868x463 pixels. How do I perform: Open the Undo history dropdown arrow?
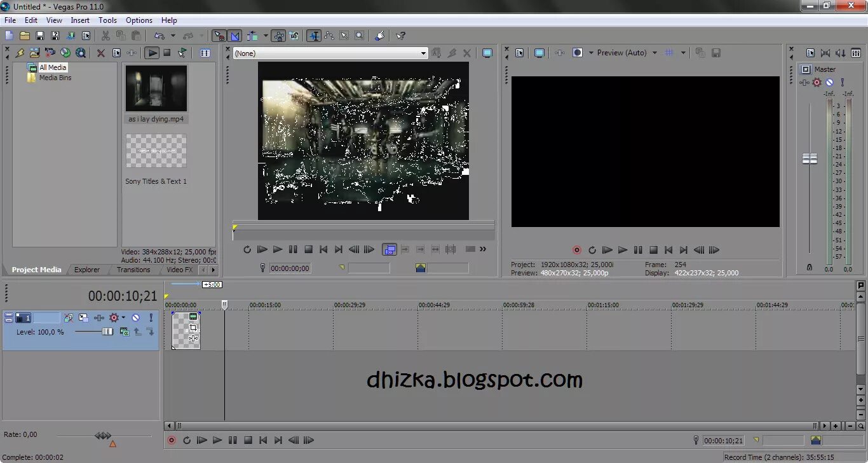(173, 36)
